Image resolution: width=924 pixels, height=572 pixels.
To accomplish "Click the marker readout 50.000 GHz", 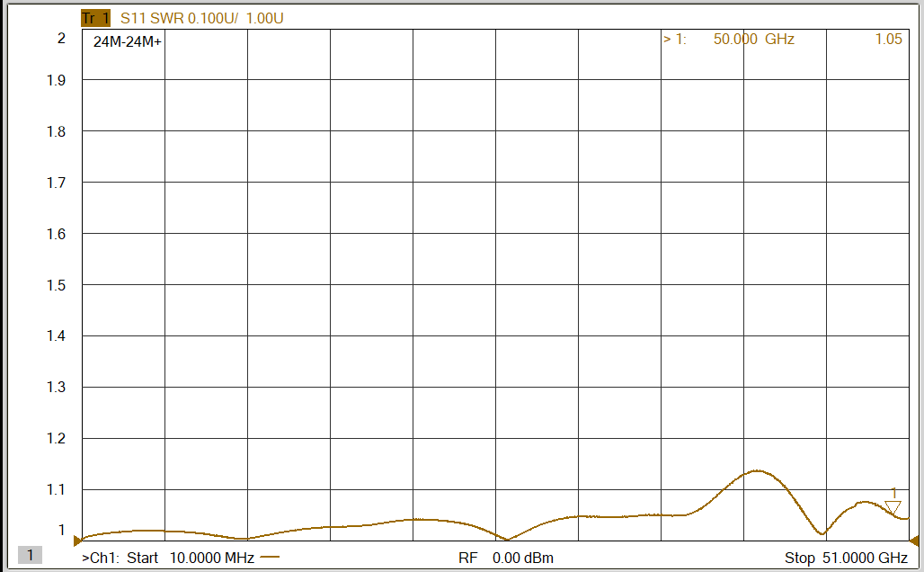I will pyautogui.click(x=754, y=39).
